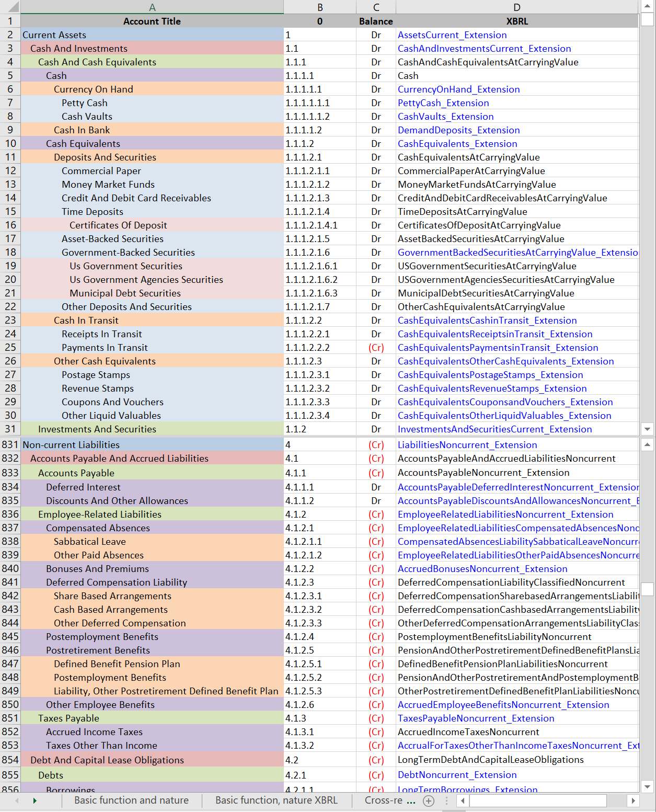The image size is (656, 812).
Task: Click the CashVaults_Extension link
Action: (446, 116)
